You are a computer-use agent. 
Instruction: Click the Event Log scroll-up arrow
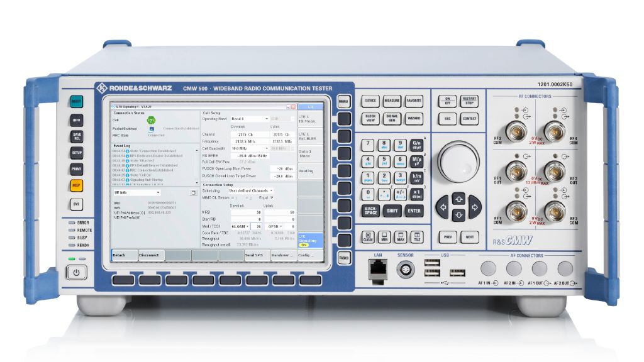197,151
